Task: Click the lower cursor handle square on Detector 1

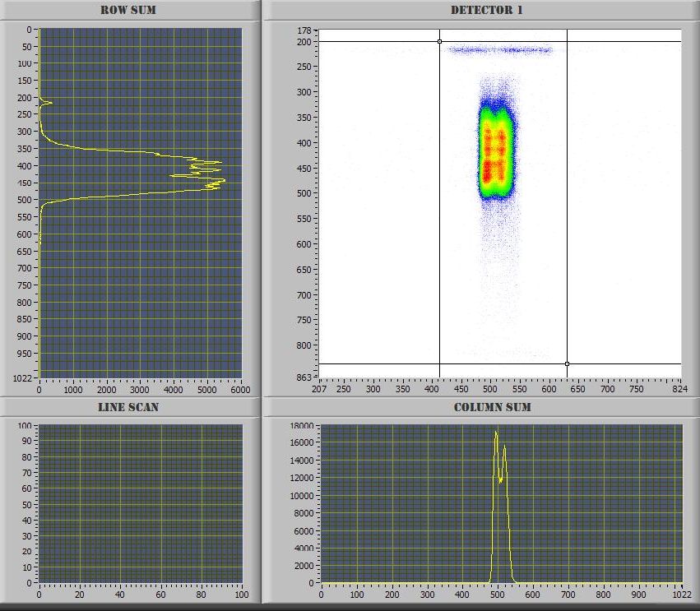Action: pyautogui.click(x=568, y=362)
